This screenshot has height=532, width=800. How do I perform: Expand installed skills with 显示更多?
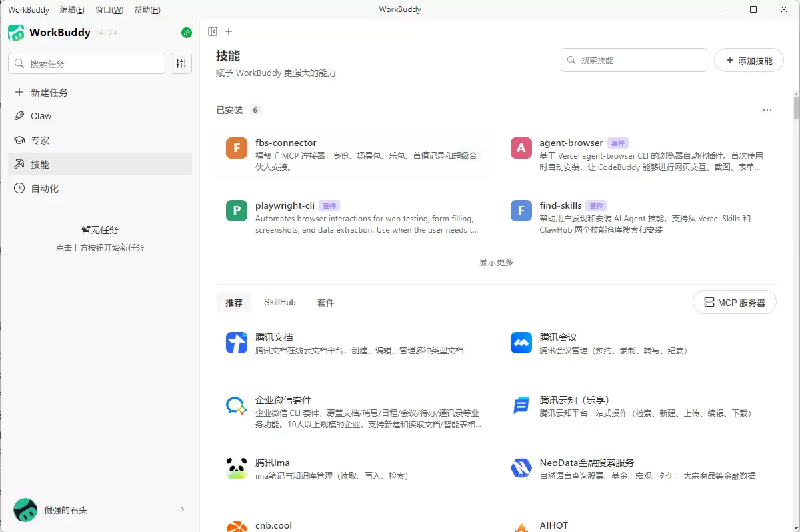point(496,262)
